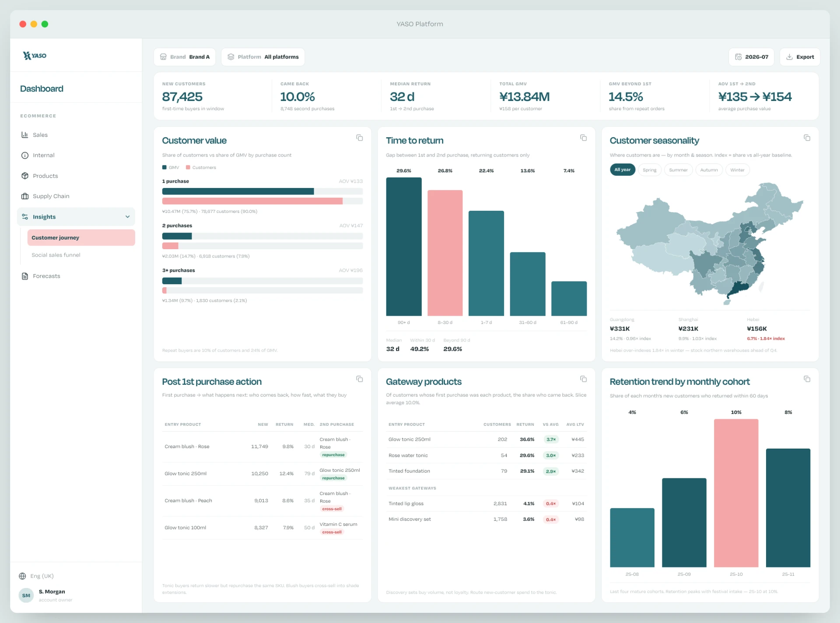Screen dimensions: 840x623
Task: Open the Customer journey page
Action: coord(81,238)
